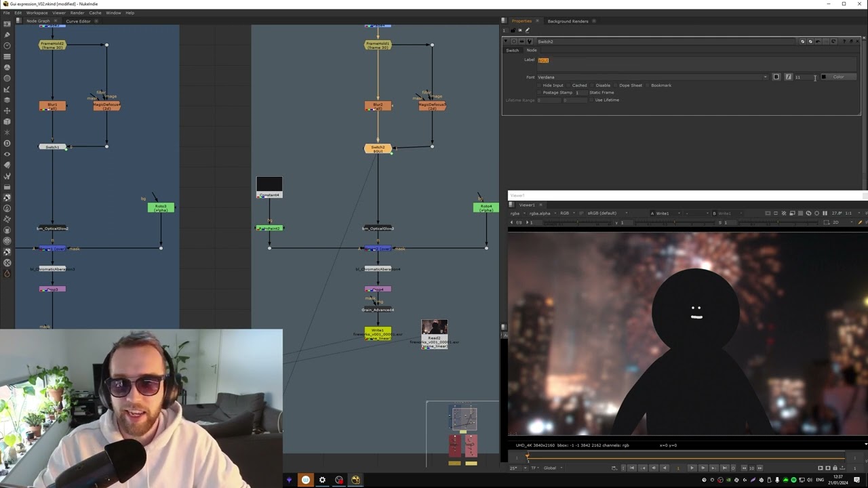
Task: Open the Viewer menu
Action: point(59,13)
